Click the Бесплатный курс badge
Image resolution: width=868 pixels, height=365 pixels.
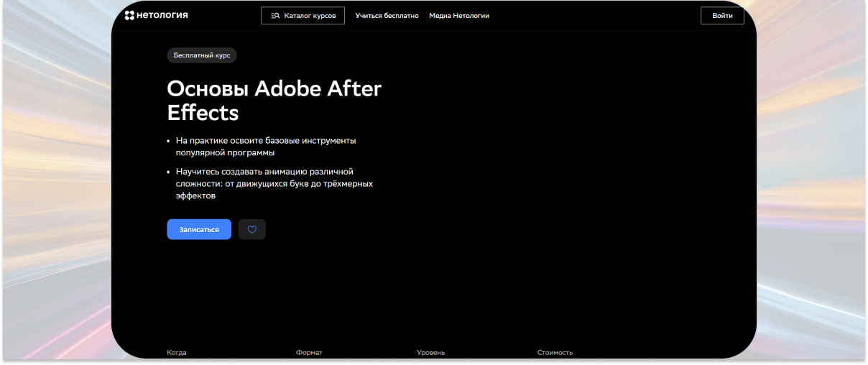click(201, 55)
